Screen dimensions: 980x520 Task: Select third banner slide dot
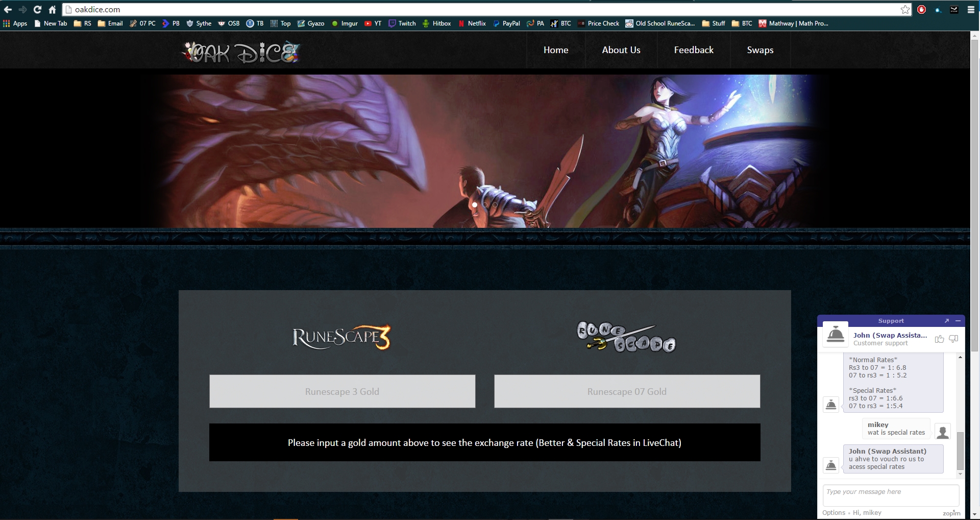495,205
